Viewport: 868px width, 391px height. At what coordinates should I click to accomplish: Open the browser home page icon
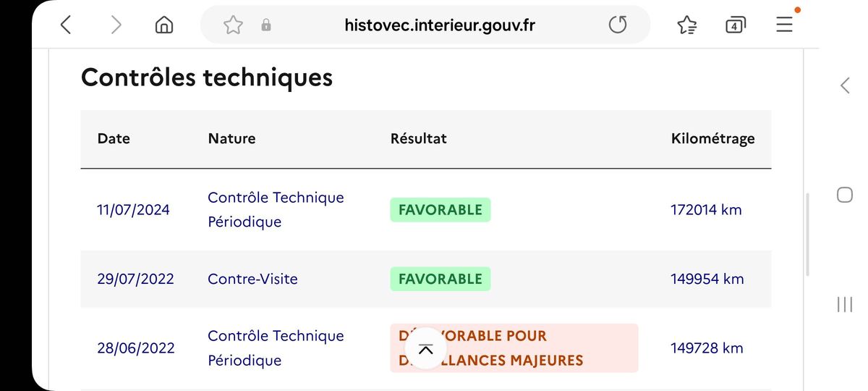(x=164, y=25)
